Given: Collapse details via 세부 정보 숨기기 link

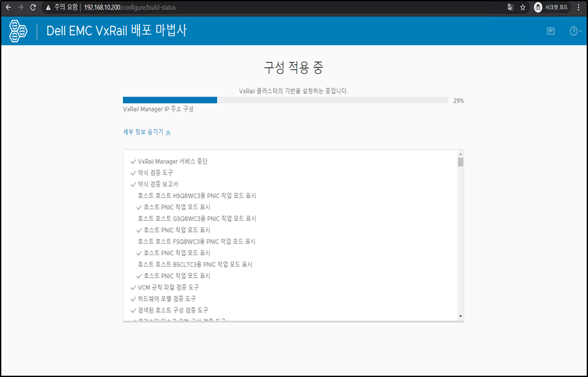Looking at the screenshot, I should coord(146,132).
